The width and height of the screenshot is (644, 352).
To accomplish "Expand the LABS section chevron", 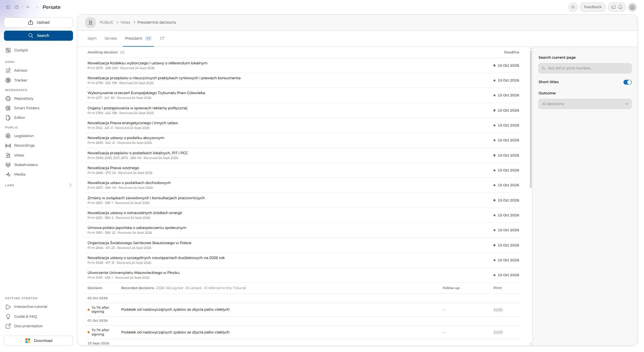I will click(x=70, y=185).
